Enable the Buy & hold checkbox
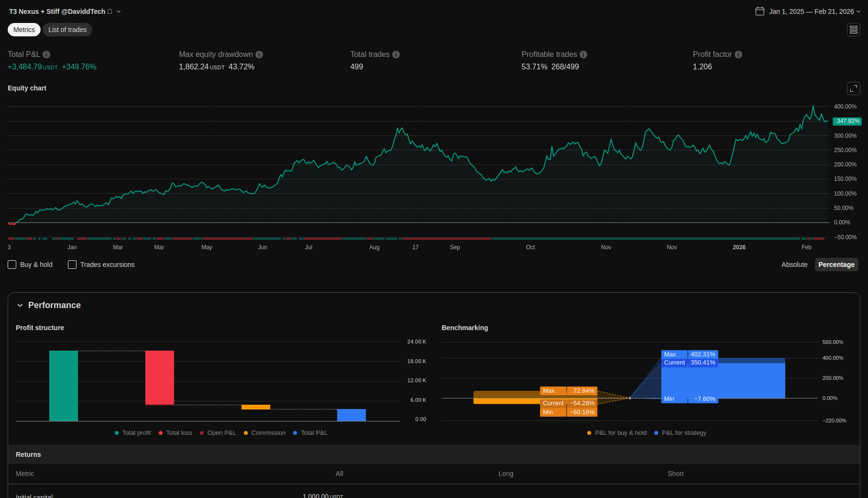 [12, 265]
